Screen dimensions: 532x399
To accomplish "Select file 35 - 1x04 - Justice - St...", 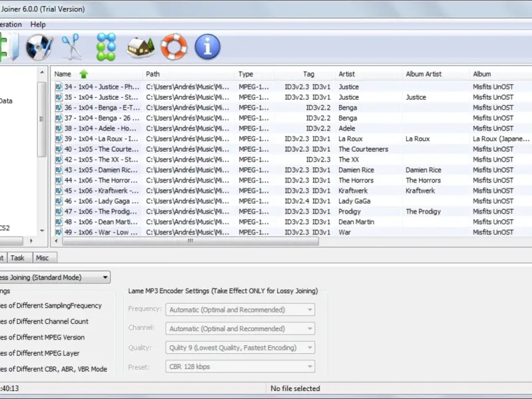I will pos(102,97).
